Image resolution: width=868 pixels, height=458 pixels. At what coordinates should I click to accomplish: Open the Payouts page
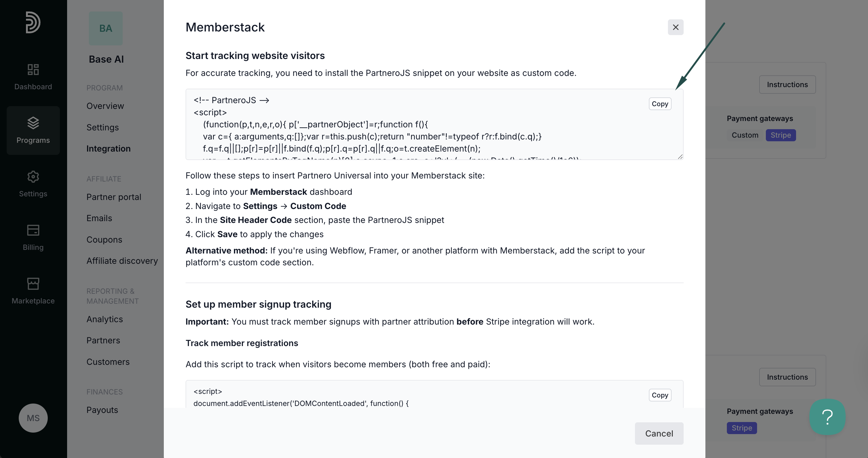pyautogui.click(x=102, y=410)
